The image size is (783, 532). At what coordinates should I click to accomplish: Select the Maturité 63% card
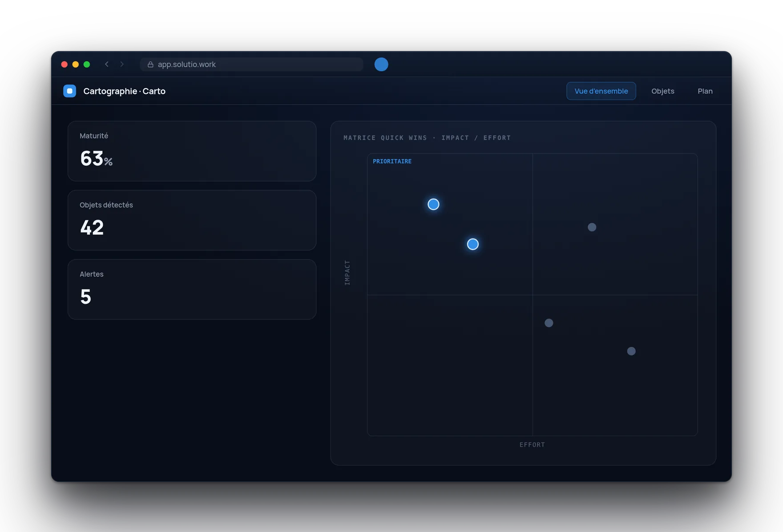pyautogui.click(x=192, y=151)
